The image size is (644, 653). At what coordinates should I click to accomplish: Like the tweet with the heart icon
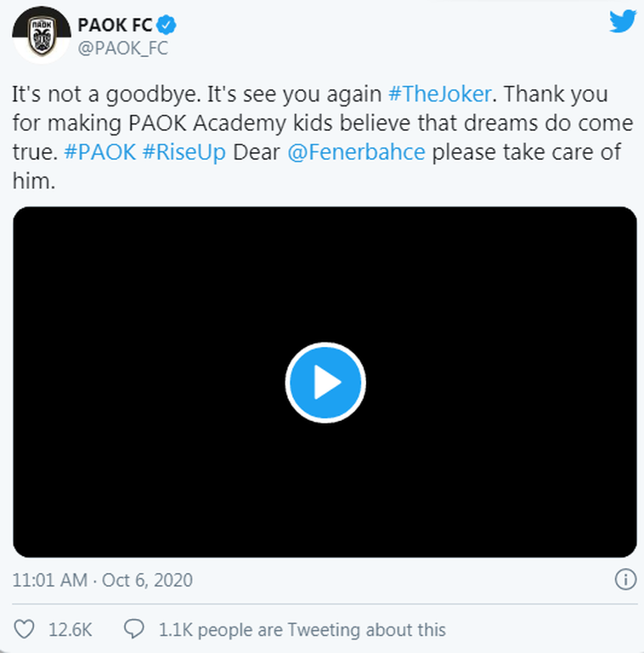[x=25, y=629]
